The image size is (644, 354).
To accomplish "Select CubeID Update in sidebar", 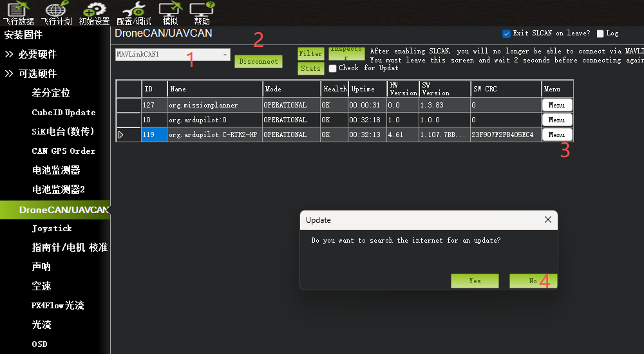I will tap(64, 113).
